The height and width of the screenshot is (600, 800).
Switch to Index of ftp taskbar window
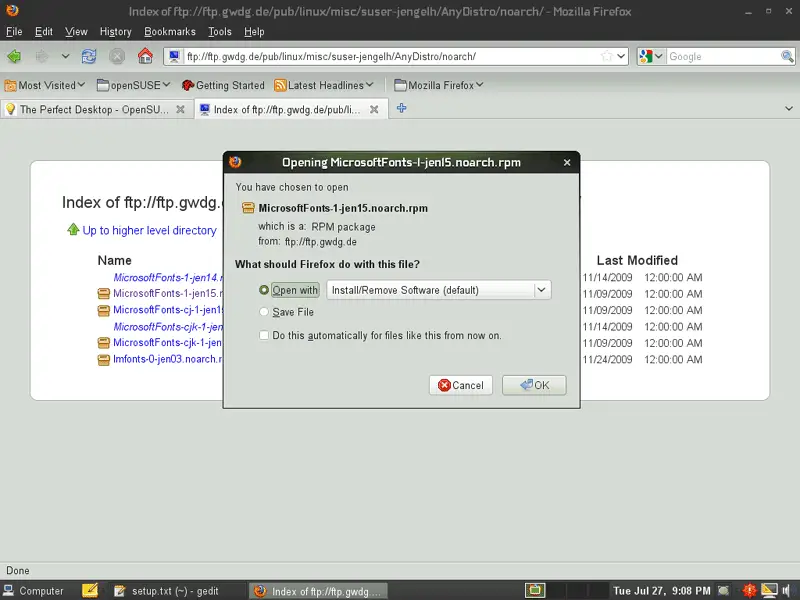coord(318,591)
